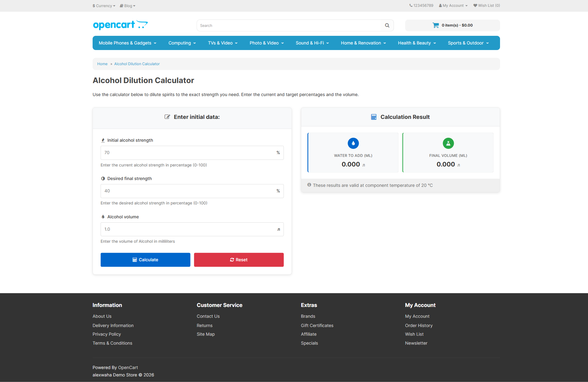The width and height of the screenshot is (588, 382).
Task: Open Site Map footer link
Action: 206,334
